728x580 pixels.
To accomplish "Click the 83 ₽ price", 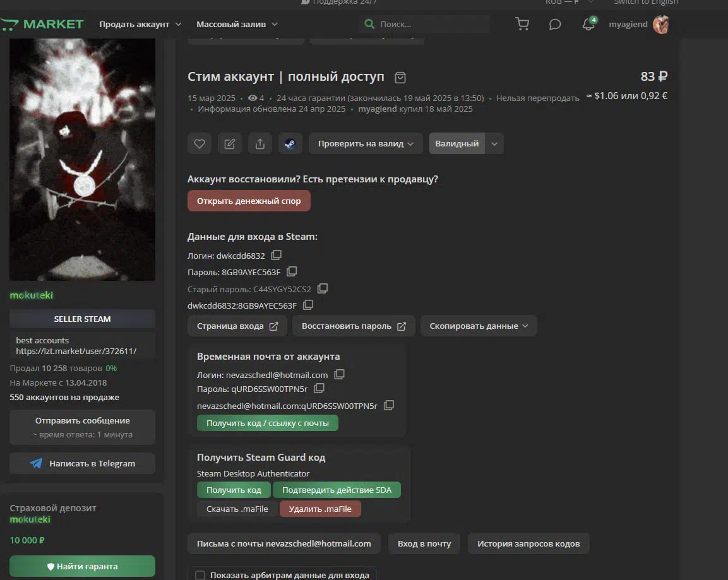I will (653, 76).
